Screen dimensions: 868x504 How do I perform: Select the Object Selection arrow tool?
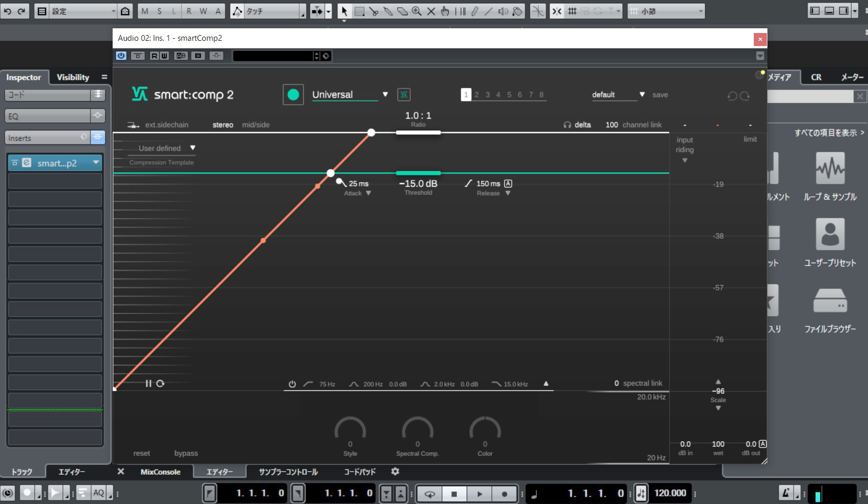pos(344,11)
